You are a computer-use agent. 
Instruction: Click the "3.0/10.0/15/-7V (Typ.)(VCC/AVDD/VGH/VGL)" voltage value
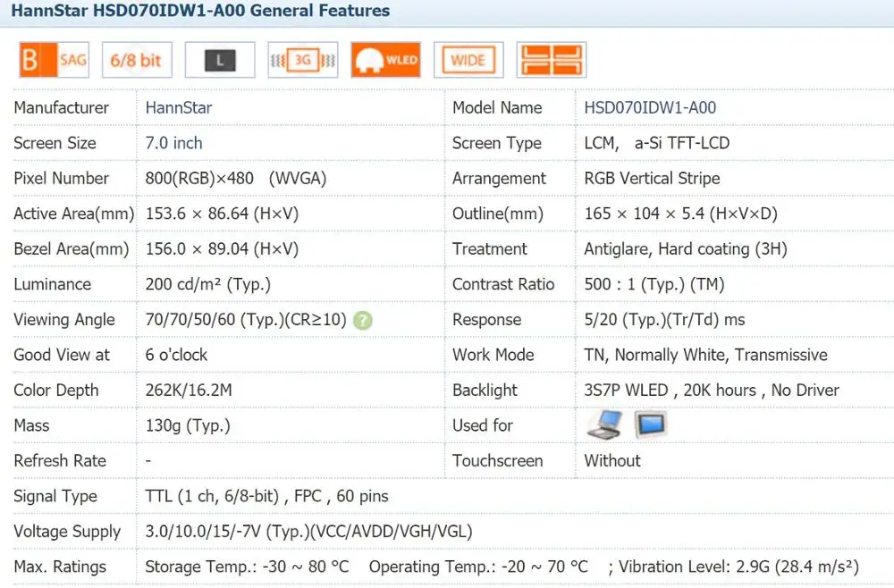(x=309, y=532)
